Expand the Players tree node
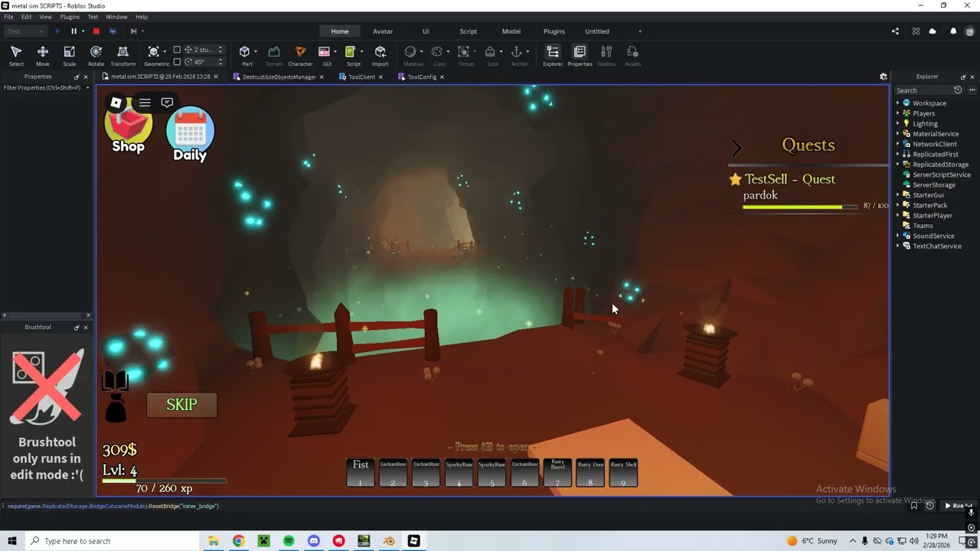 pos(898,113)
